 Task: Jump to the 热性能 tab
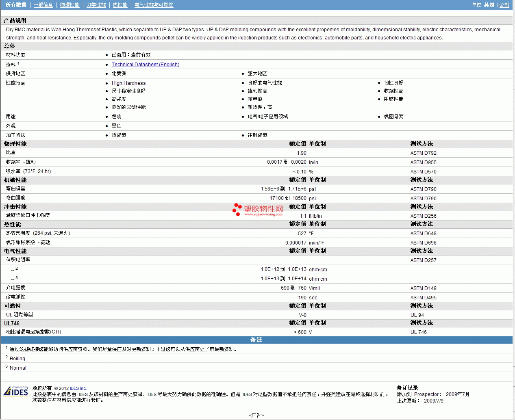pyautogui.click(x=120, y=5)
